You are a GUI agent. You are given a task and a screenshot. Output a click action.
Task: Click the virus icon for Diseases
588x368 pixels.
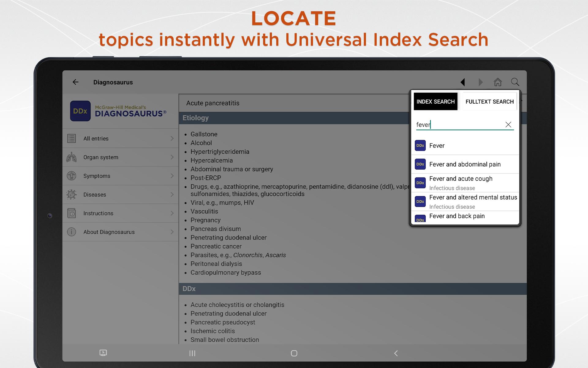(71, 194)
